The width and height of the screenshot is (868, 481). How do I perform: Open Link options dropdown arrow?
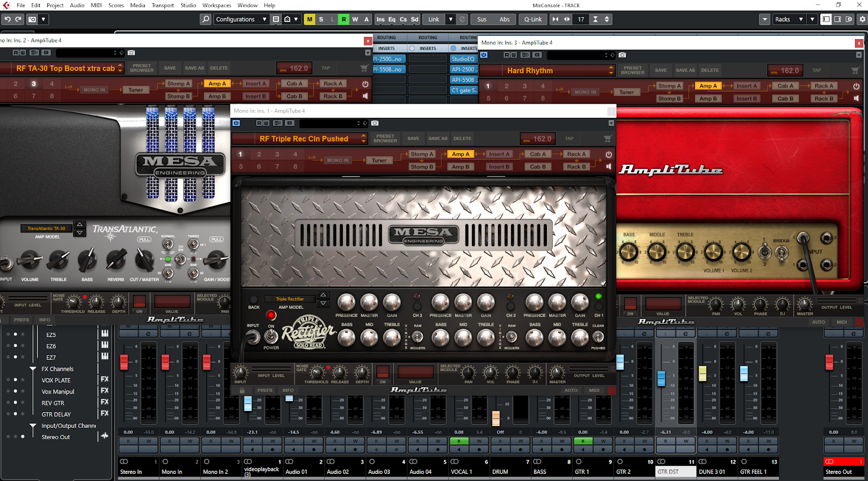tap(450, 19)
